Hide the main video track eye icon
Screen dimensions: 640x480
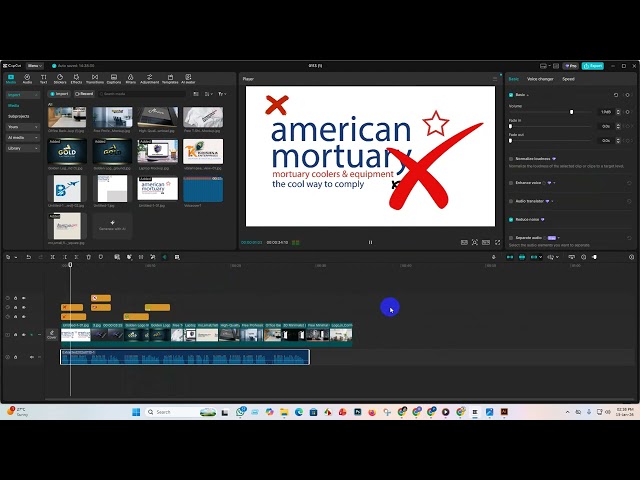click(x=24, y=335)
